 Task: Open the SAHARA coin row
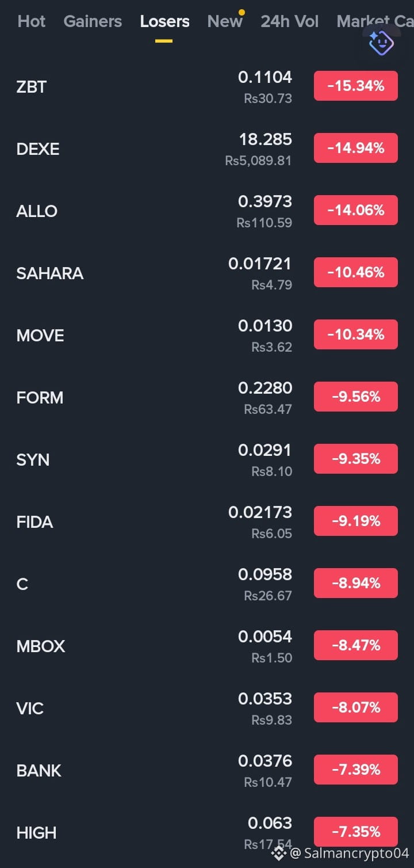[x=207, y=273]
